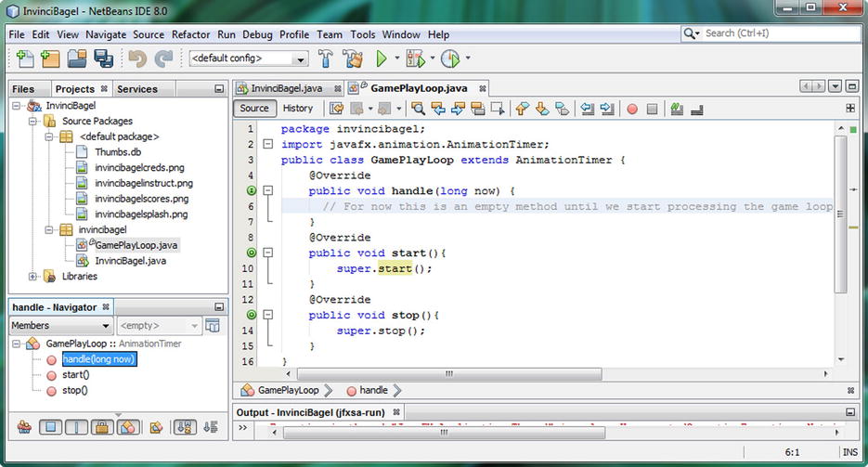Toggle Show Fields square button in Navigator

[50, 426]
